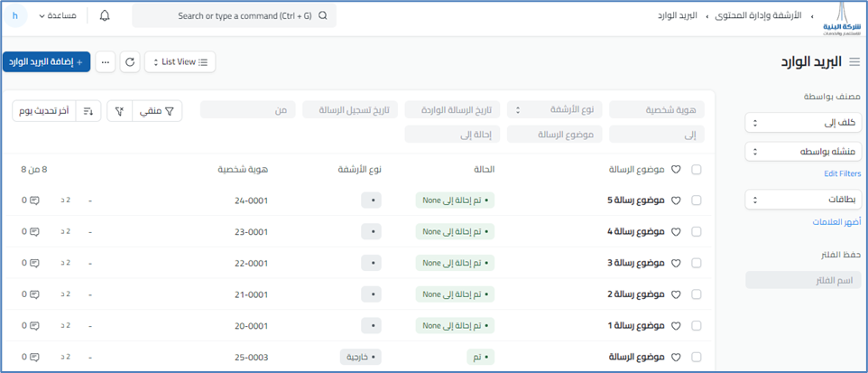Viewport: 868px width, 373px height.
Task: Open the List View switcher dropdown
Action: tap(180, 62)
